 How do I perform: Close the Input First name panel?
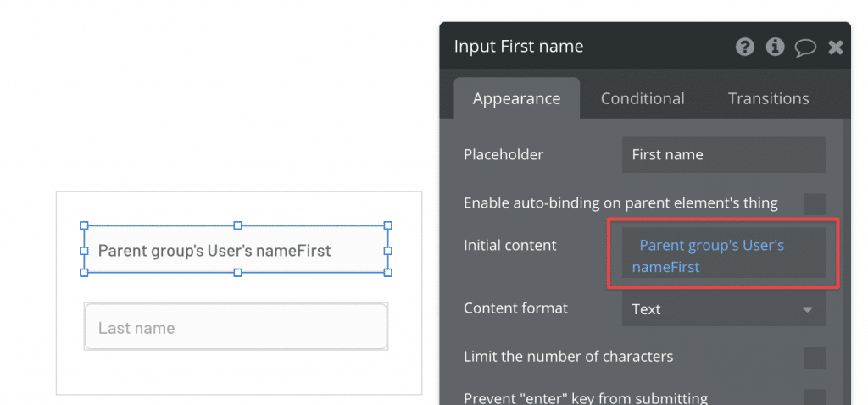coord(836,47)
